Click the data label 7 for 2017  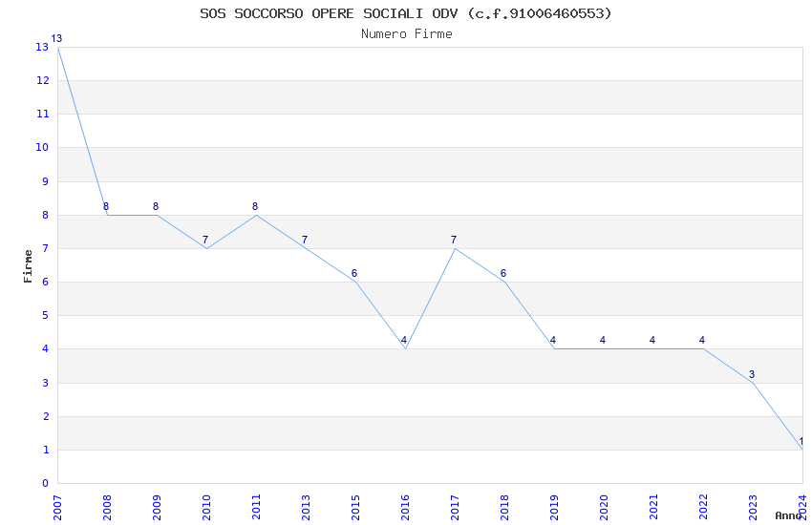click(454, 240)
